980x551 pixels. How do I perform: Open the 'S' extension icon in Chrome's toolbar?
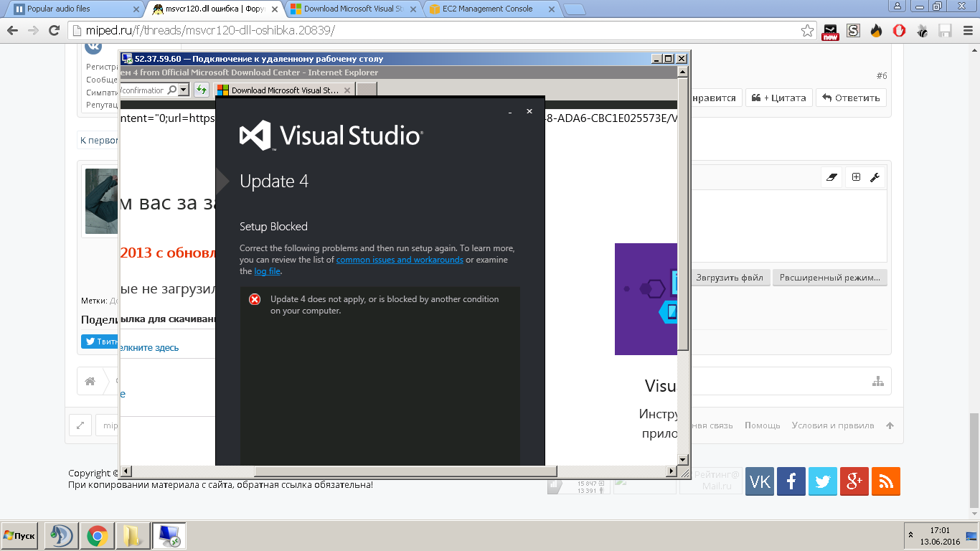click(853, 31)
